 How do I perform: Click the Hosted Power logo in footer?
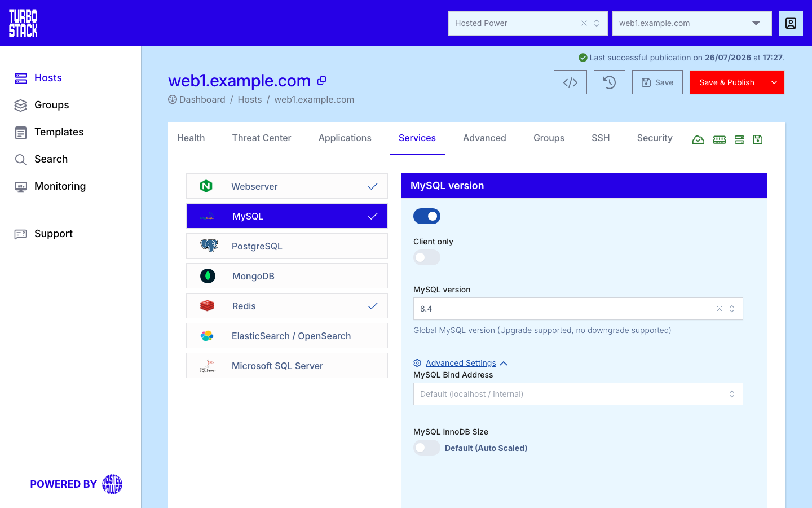(112, 484)
